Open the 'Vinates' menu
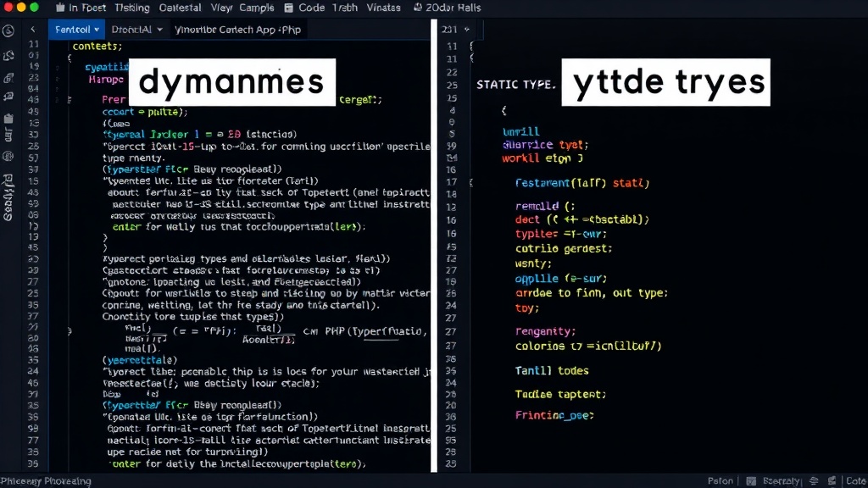This screenshot has height=488, width=868. pos(384,8)
